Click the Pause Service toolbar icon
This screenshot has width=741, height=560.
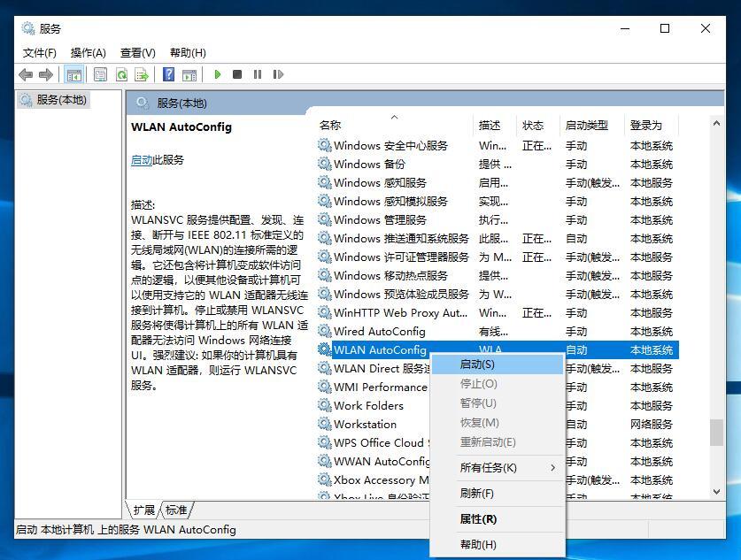tap(258, 75)
